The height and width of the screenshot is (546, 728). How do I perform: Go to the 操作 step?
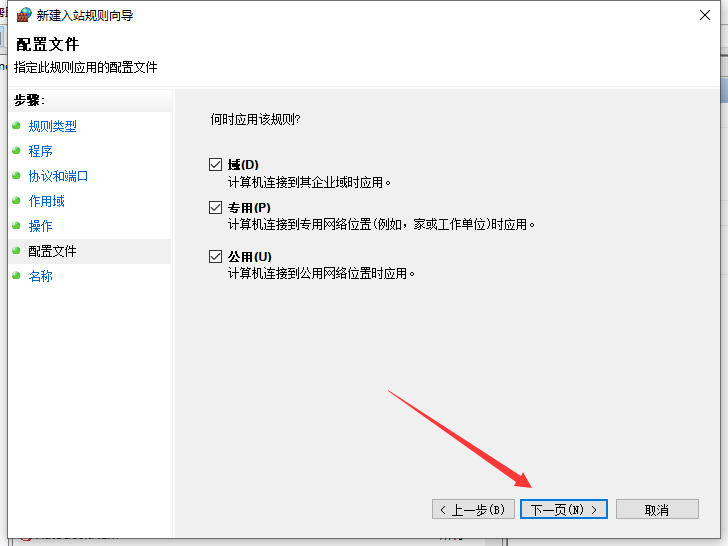40,226
